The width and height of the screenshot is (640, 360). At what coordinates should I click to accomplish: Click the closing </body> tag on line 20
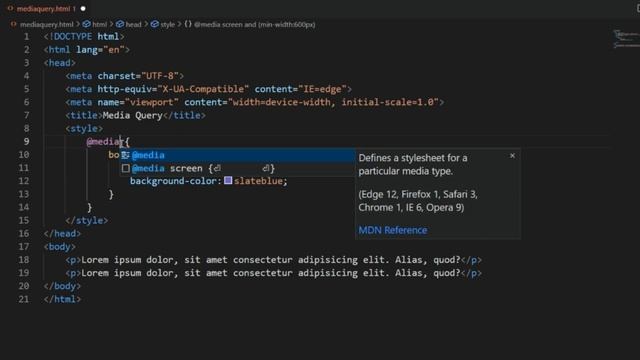click(x=62, y=286)
